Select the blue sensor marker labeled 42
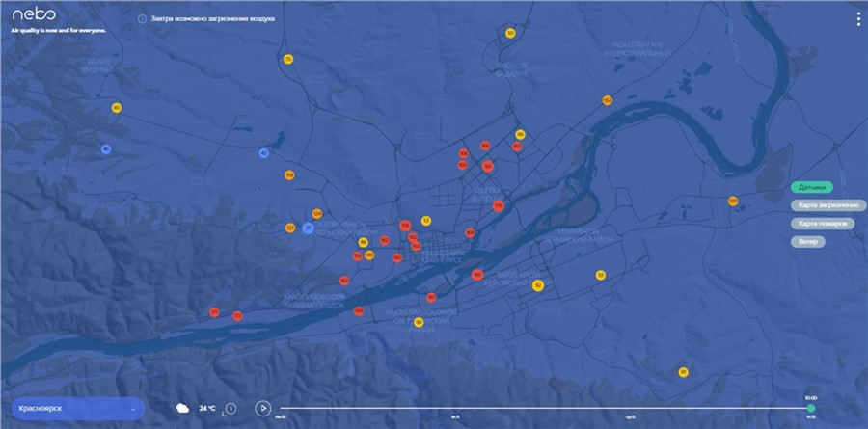This screenshot has width=868, height=429. [x=263, y=153]
